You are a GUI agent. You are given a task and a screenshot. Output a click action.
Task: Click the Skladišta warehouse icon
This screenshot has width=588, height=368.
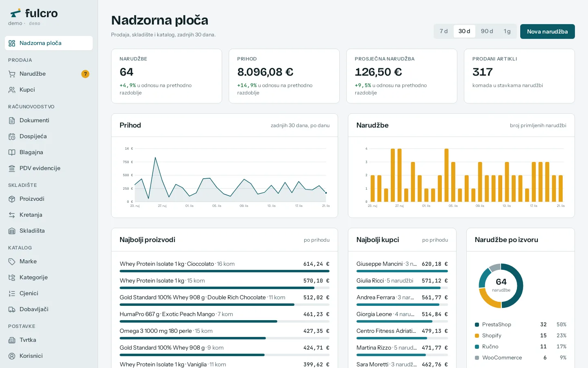pyautogui.click(x=12, y=231)
